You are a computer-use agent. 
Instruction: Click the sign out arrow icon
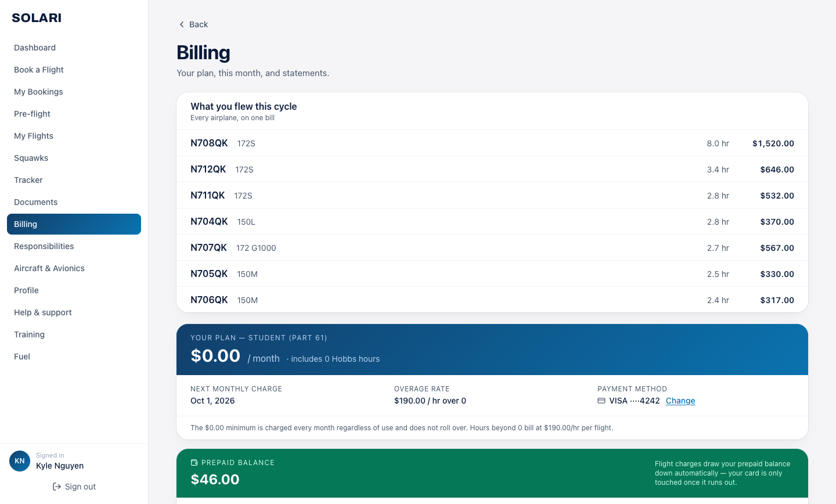tap(57, 487)
